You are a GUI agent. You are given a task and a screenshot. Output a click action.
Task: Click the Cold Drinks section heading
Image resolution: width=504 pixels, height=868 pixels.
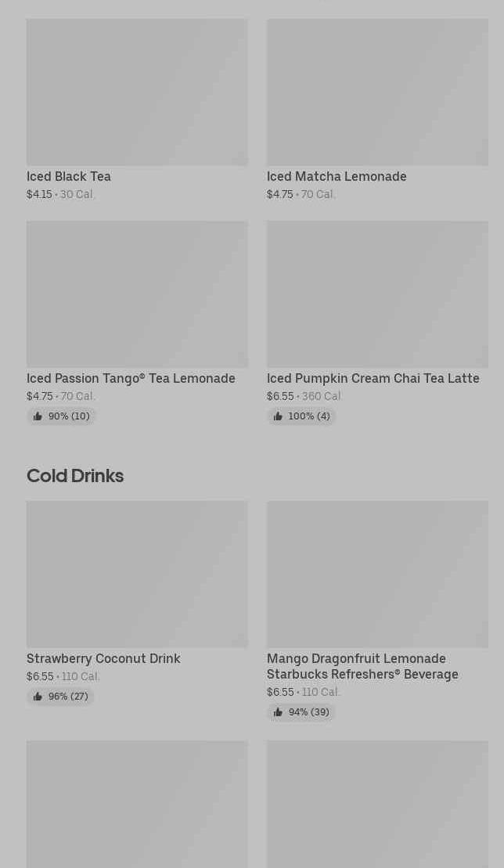[75, 476]
